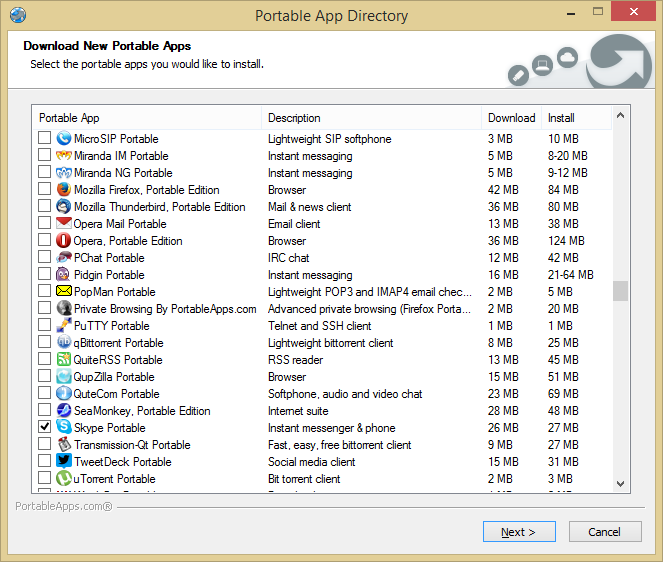Screen dimensions: 663x562
Task: Select the Opera Portable Edition icon
Action: click(64, 241)
